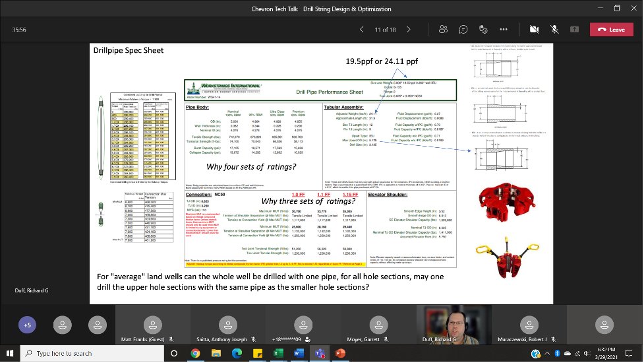Unmute the microphone
644x363 pixels.
pyautogui.click(x=554, y=30)
